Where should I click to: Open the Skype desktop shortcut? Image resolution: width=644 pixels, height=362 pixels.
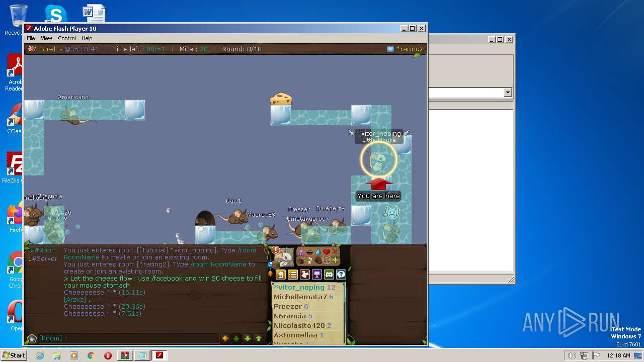pos(56,14)
